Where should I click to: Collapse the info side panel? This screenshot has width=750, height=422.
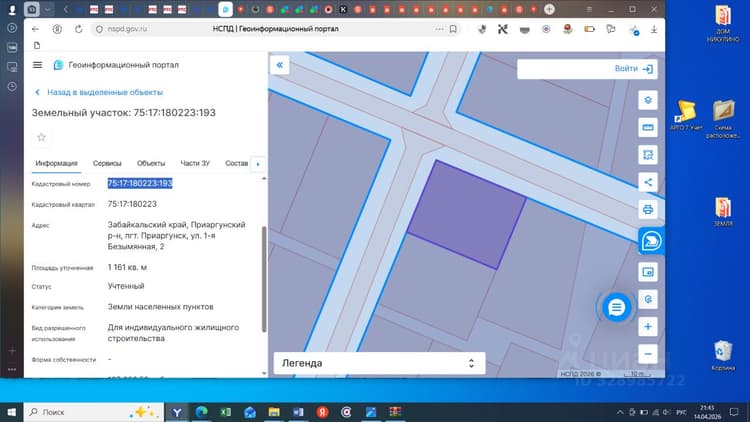pos(280,65)
